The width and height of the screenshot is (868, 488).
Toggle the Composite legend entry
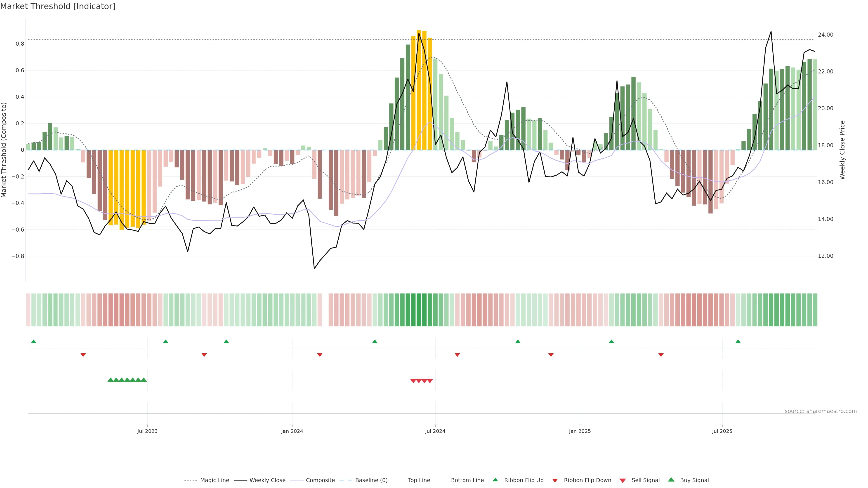[x=320, y=480]
